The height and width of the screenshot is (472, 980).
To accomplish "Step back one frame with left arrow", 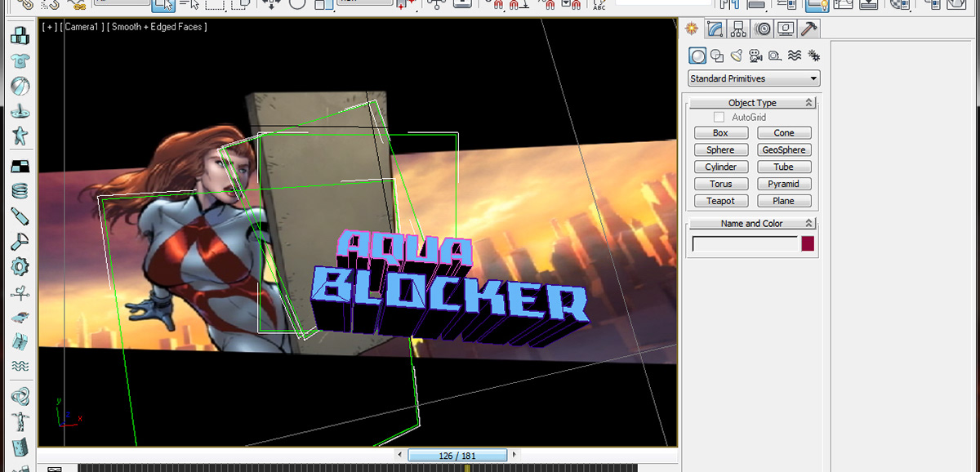I will click(400, 456).
